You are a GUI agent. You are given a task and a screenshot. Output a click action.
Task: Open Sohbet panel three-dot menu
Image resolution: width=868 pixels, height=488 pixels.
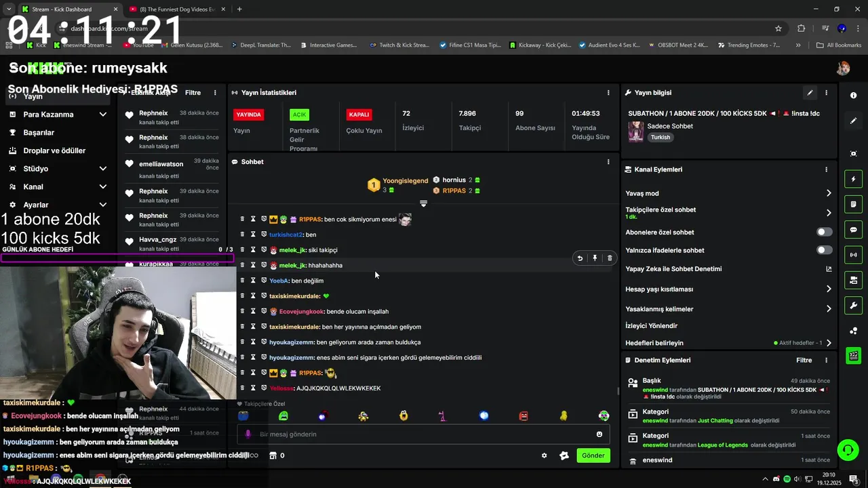point(608,162)
